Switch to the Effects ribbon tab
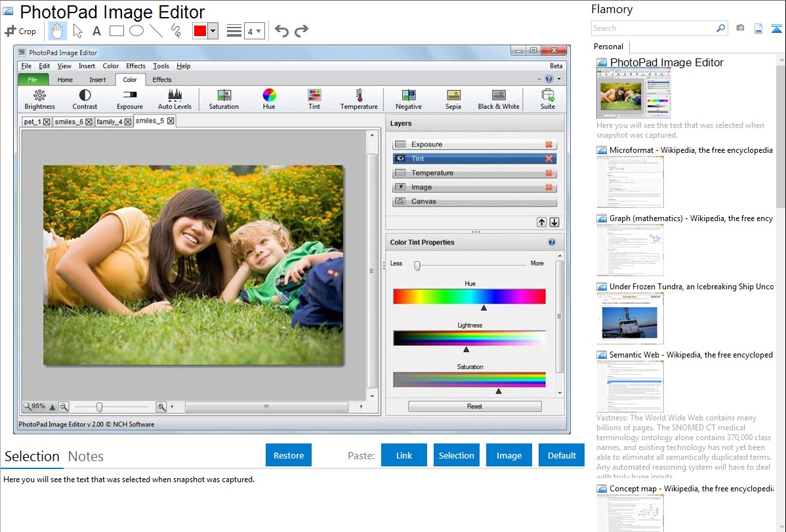The image size is (786, 532). coord(162,80)
